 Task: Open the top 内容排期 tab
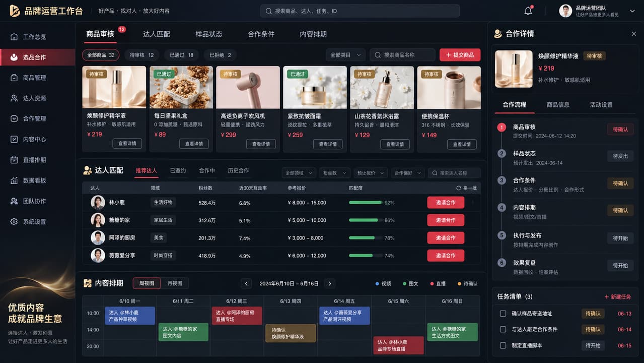point(313,34)
